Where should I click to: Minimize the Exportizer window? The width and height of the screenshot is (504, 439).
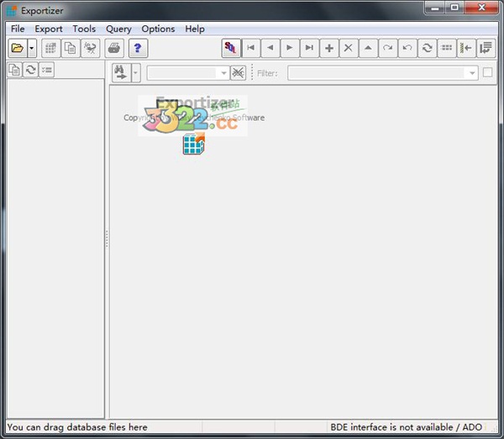click(x=435, y=8)
